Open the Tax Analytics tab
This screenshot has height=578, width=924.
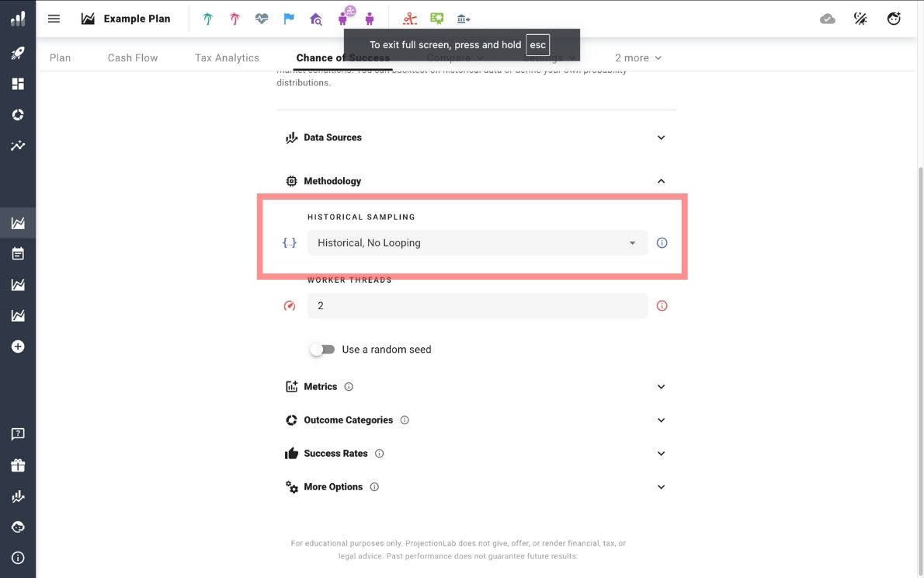pos(227,57)
